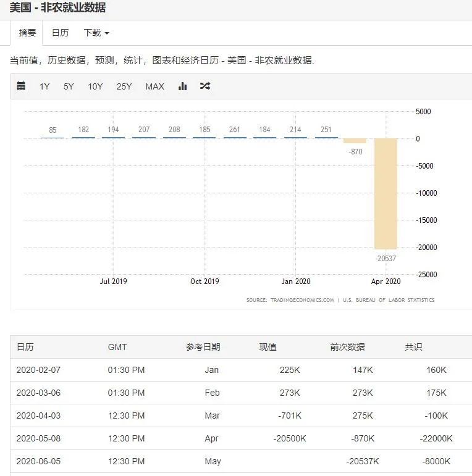This screenshot has width=472, height=476.
Task: Click the date 2020-03-06
Action: pyautogui.click(x=38, y=393)
